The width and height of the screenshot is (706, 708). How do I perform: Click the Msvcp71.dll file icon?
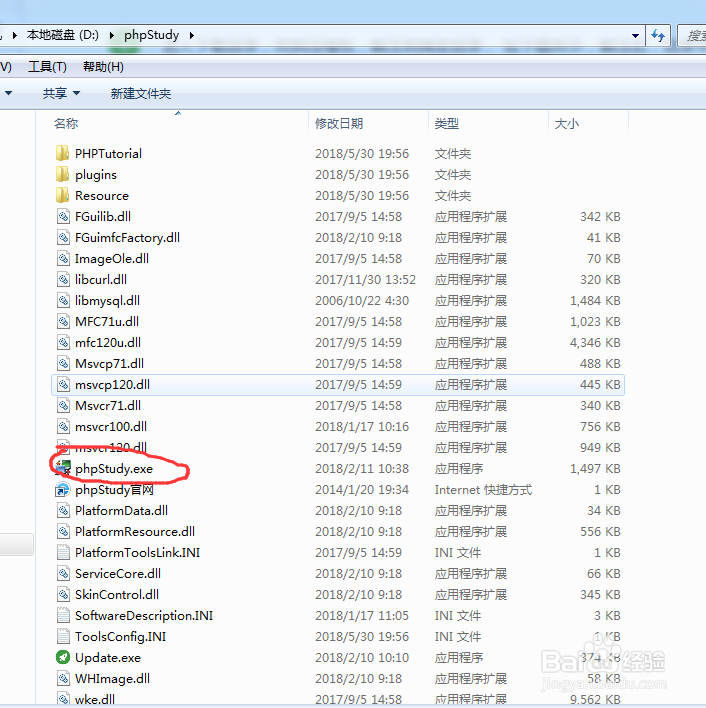63,363
